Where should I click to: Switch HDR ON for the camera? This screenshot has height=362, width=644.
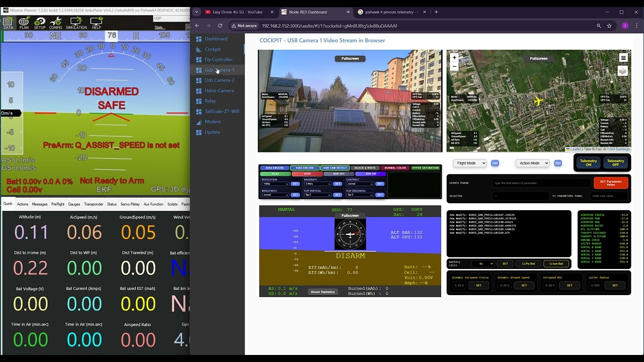(370, 174)
